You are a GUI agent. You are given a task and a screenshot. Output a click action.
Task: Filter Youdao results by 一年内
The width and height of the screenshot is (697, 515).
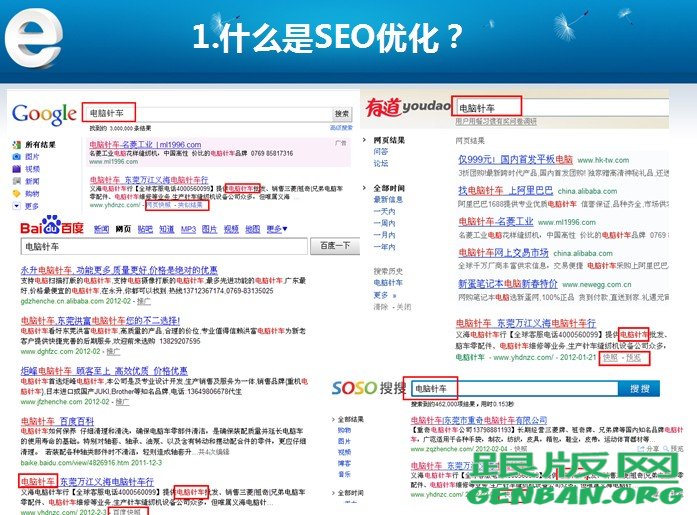pos(384,247)
